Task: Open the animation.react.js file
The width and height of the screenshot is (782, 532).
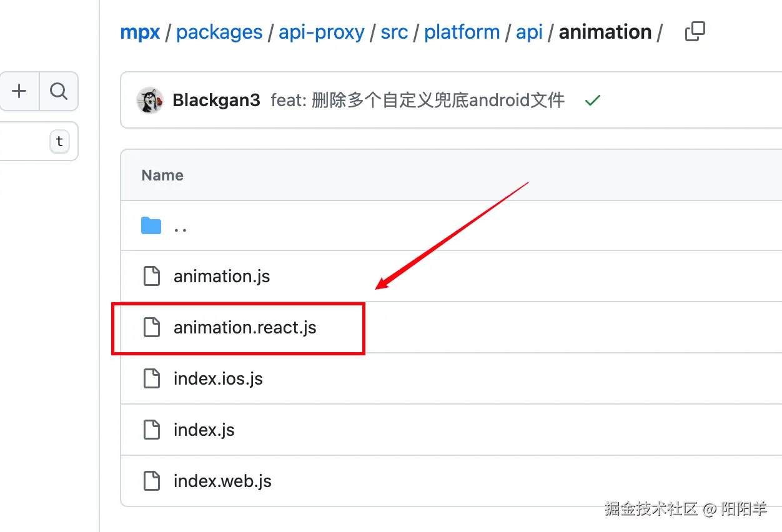Action: 245,327
